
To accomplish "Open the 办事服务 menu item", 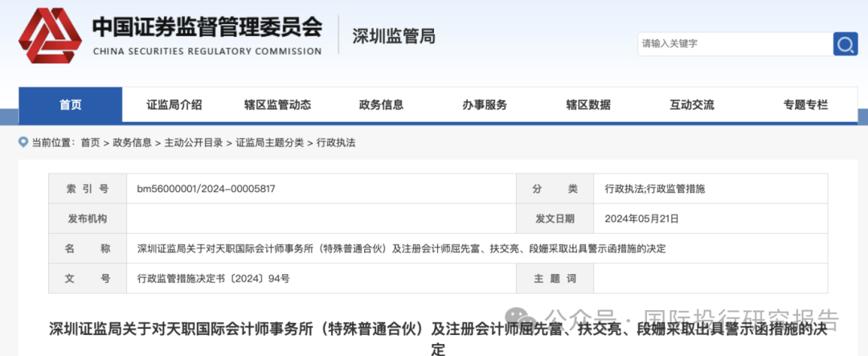I will coord(485,104).
